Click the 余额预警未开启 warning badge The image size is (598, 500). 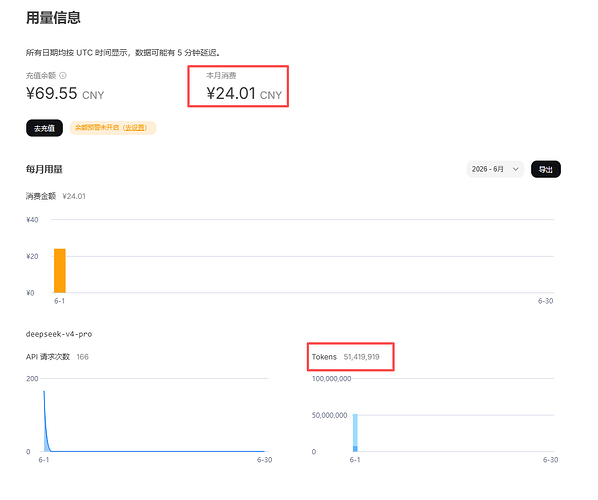coord(113,128)
